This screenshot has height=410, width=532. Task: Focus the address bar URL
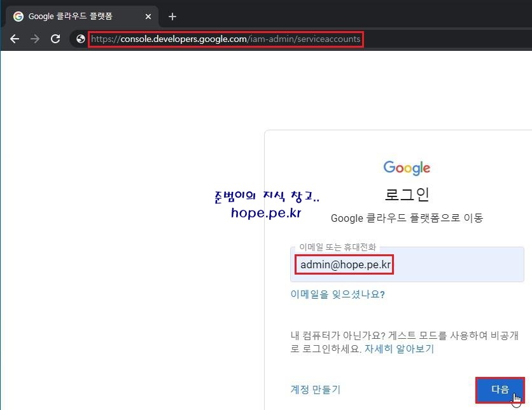pyautogui.click(x=226, y=39)
